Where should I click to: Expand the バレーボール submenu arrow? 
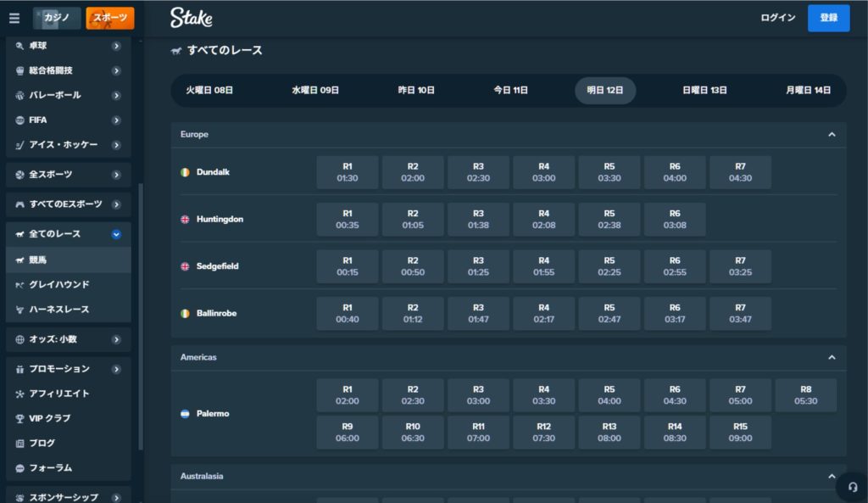coord(116,95)
